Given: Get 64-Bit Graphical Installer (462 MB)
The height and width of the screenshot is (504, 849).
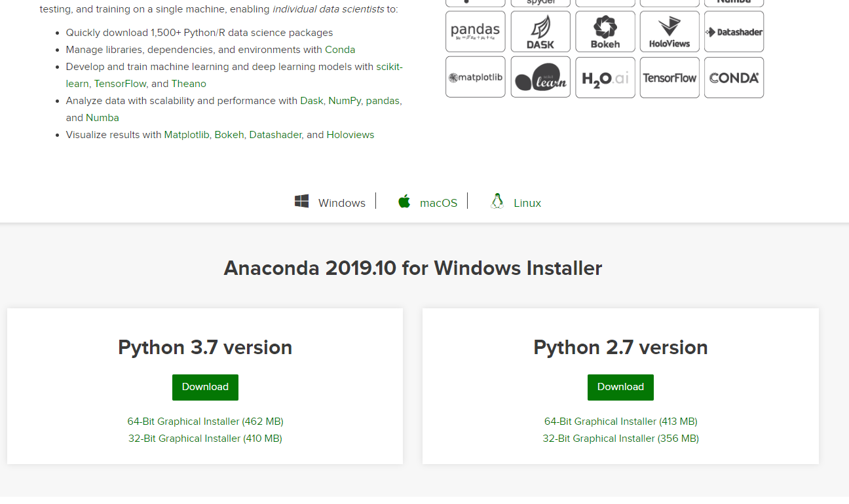Looking at the screenshot, I should [x=205, y=422].
